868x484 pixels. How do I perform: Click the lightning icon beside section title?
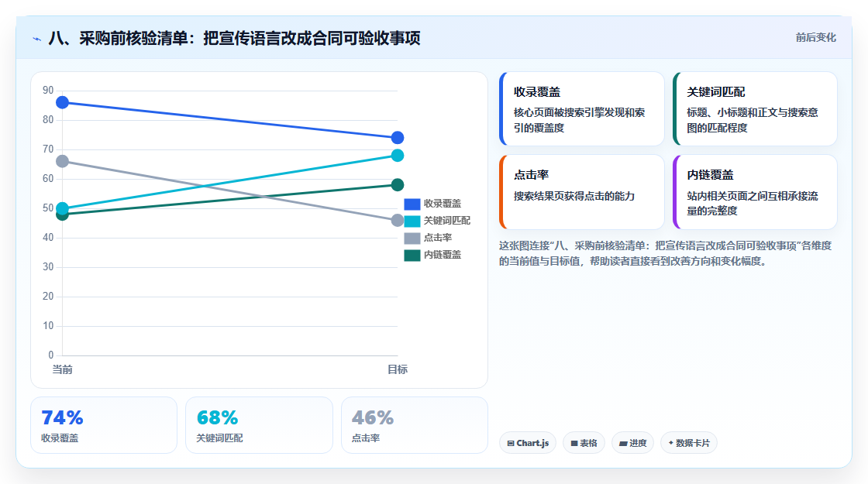point(37,39)
